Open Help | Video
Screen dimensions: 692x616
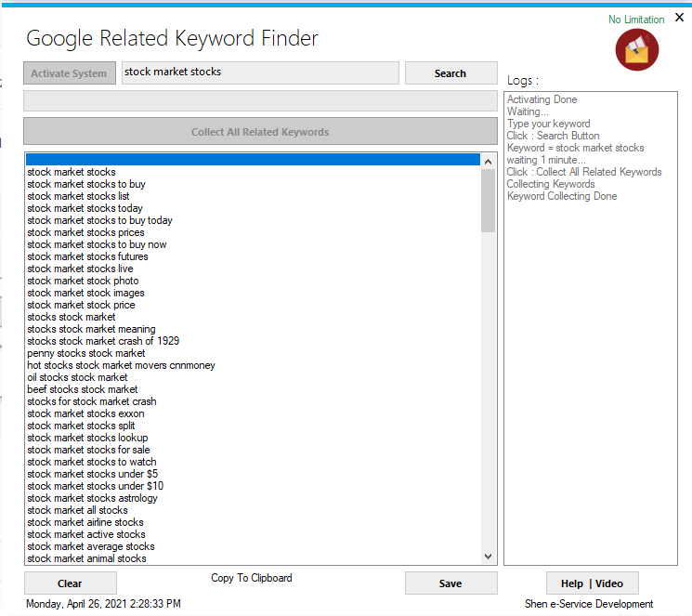592,583
